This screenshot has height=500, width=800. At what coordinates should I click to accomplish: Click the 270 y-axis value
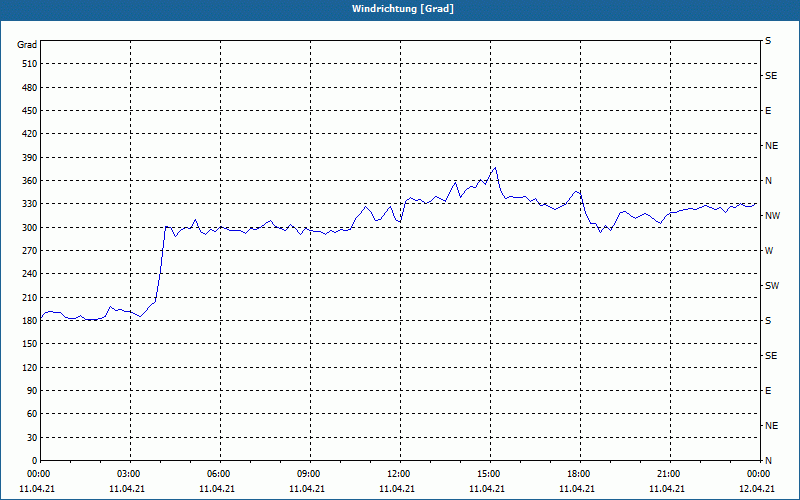click(30, 251)
